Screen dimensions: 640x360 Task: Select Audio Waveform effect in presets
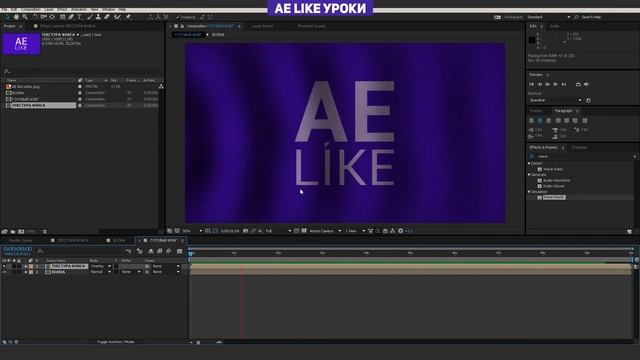pos(557,180)
